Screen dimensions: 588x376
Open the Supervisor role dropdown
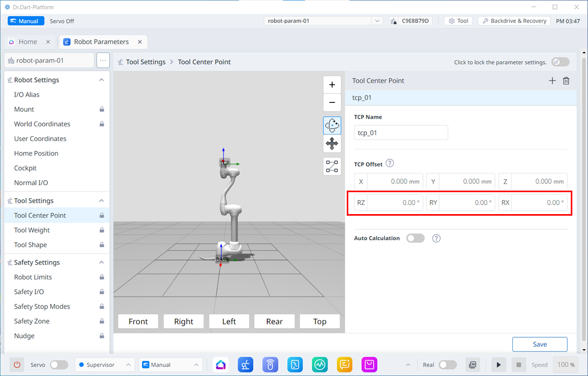pos(104,365)
